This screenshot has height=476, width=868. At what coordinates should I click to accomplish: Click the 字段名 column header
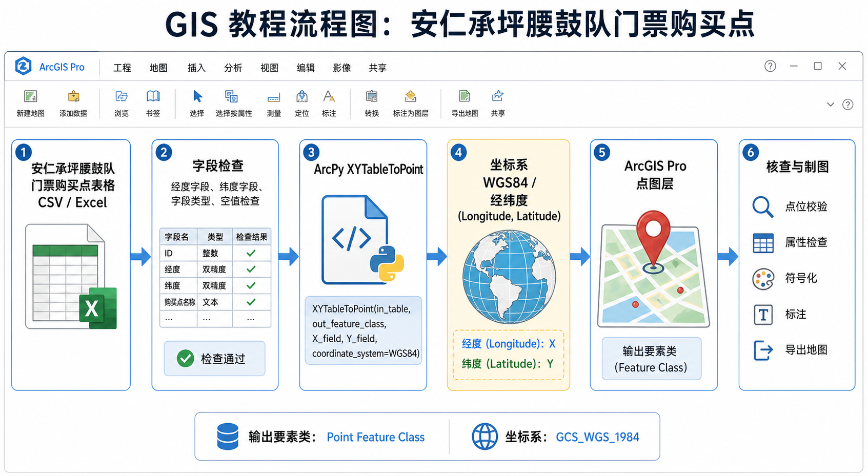(177, 237)
